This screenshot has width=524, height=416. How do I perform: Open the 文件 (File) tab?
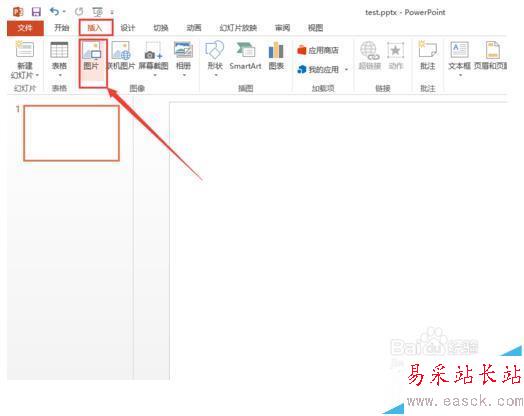coord(25,28)
